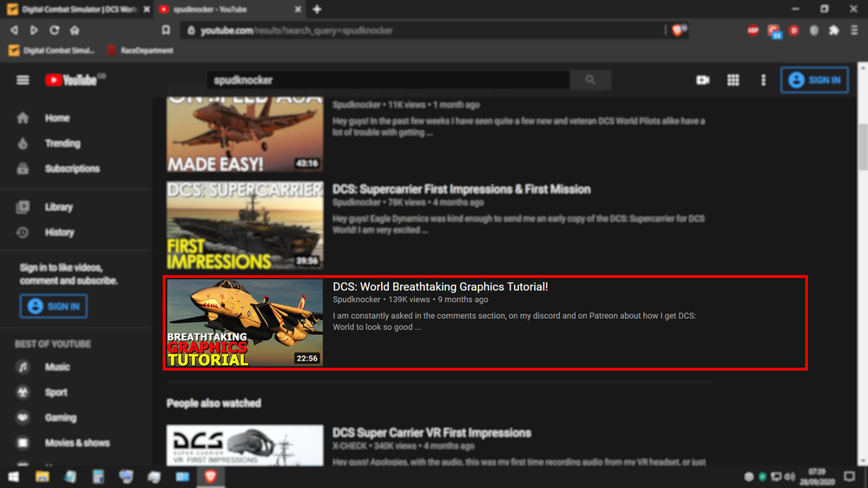Click the SIGN IN button in the sidebar
The height and width of the screenshot is (488, 868).
click(x=54, y=307)
